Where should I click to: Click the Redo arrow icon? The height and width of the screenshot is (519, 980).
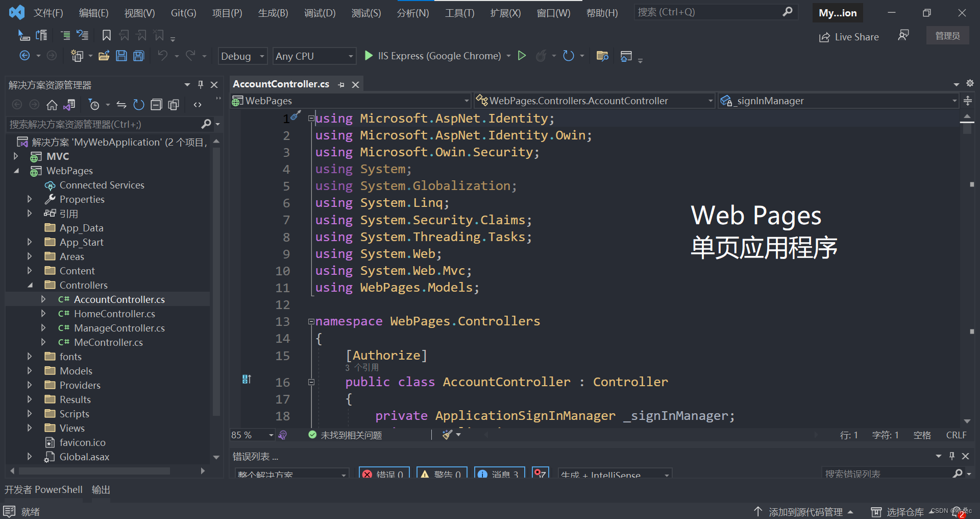190,56
